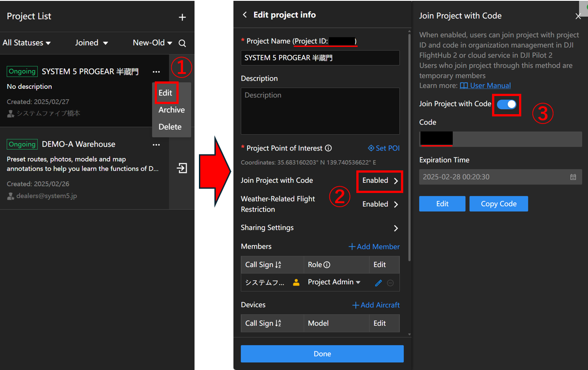Image resolution: width=588 pixels, height=370 pixels.
Task: Click Add Aircraft link
Action: pos(376,305)
